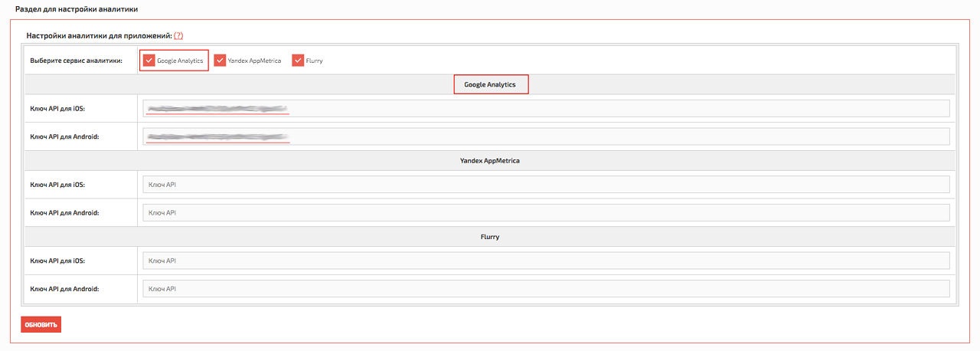Click Google Analytics 'Ключ API для iOS:' label
Viewport: 980px width, 351px height.
click(x=57, y=108)
